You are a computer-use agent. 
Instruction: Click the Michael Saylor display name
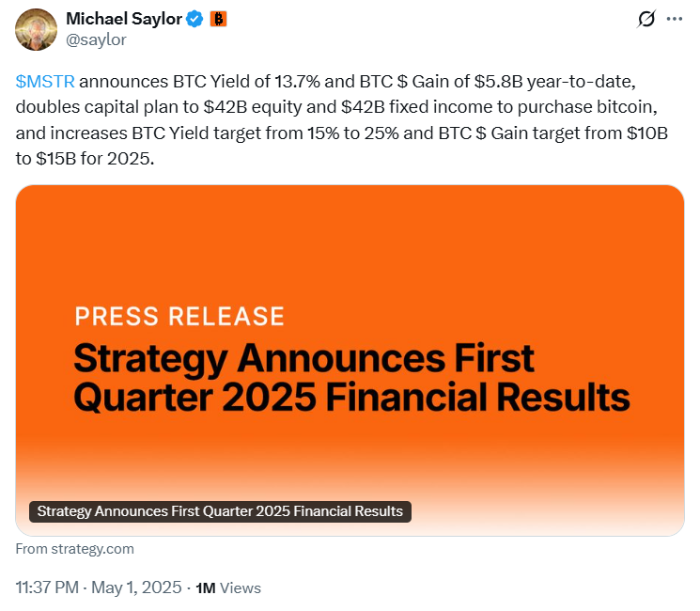coord(123,18)
